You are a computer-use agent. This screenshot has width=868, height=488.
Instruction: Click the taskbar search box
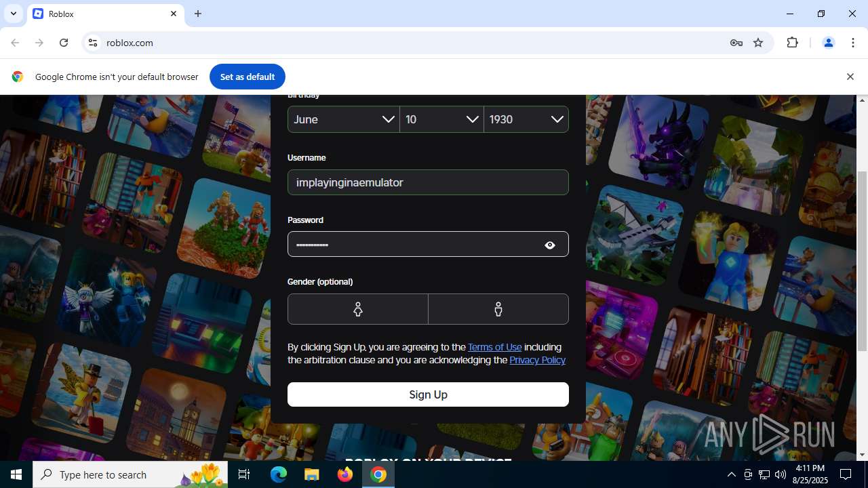130,474
